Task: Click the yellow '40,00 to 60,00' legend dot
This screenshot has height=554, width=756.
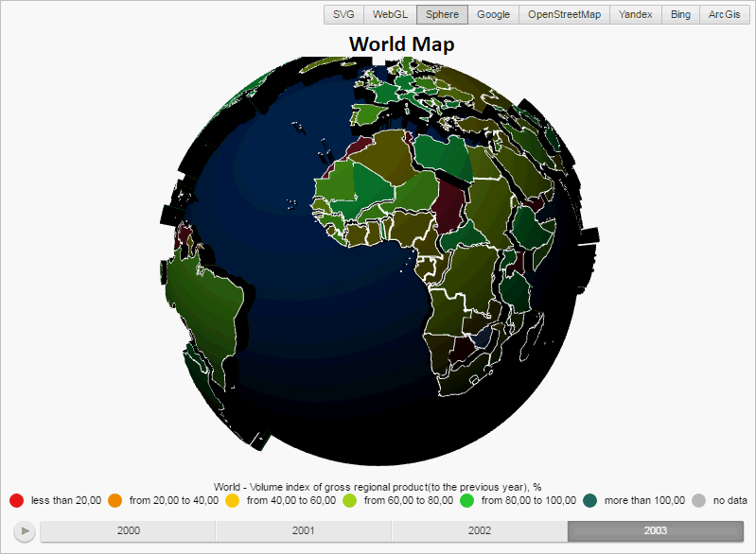Action: (233, 500)
